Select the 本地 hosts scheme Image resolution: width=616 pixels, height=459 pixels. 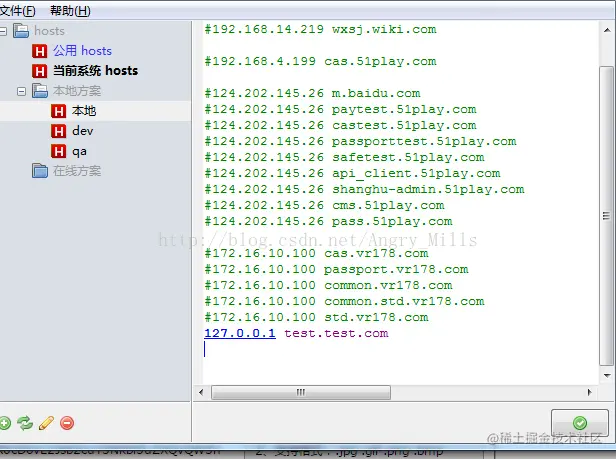[84, 111]
